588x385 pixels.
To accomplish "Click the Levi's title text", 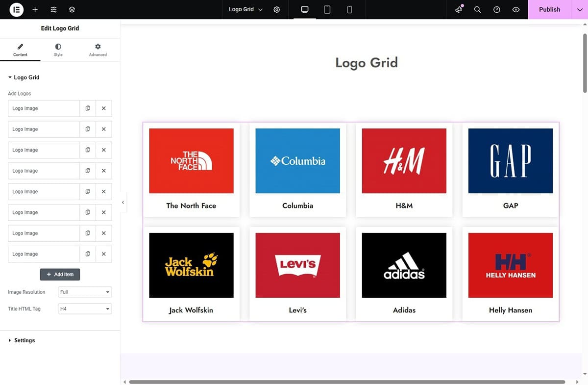I will [x=297, y=310].
